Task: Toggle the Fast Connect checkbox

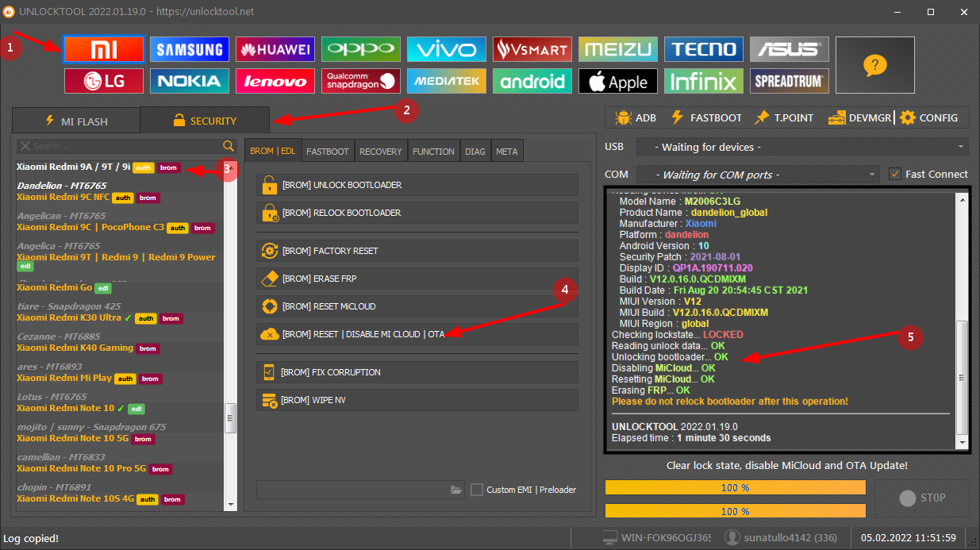Action: [895, 174]
